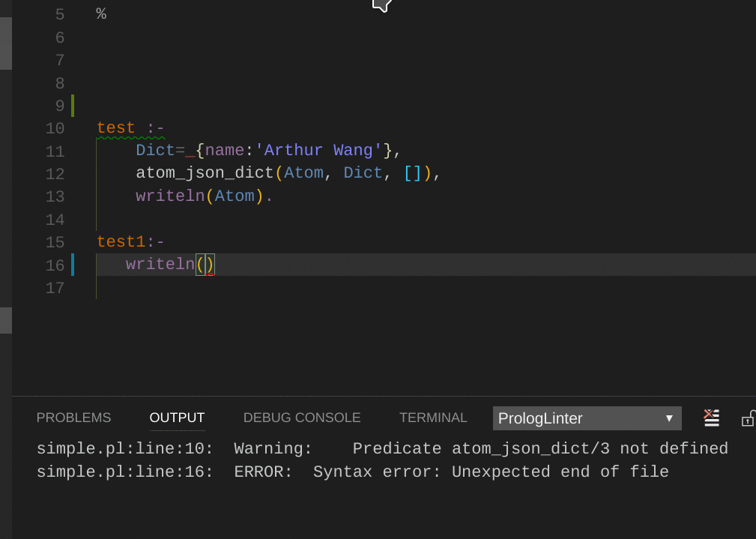Click the 'test1:-' clause head
756x539 pixels.
[130, 241]
